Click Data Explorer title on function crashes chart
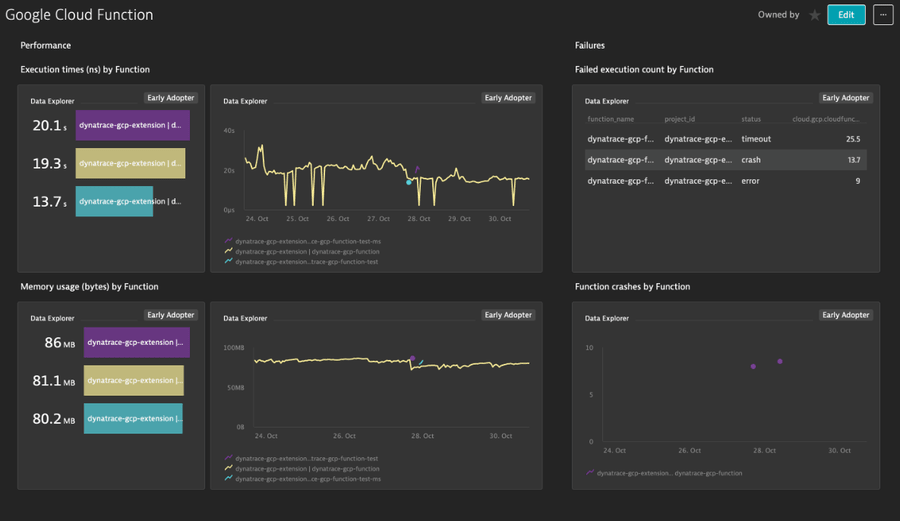This screenshot has width=900, height=521. [607, 318]
